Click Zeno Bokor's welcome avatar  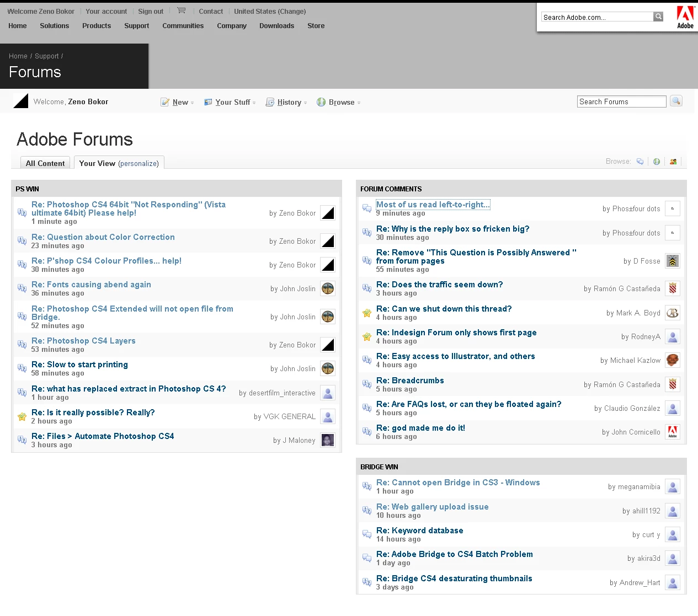click(21, 101)
